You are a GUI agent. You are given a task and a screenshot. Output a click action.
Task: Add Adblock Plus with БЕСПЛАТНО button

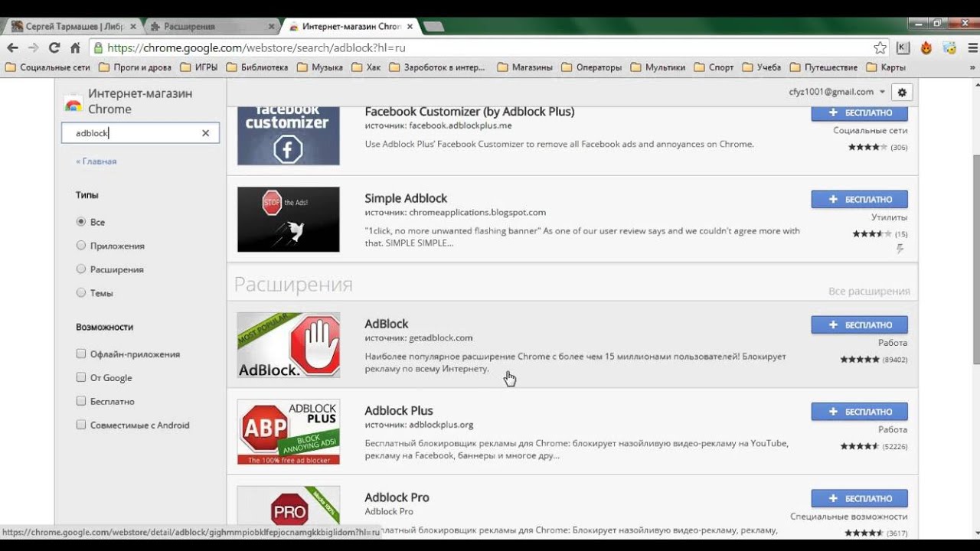click(x=859, y=411)
